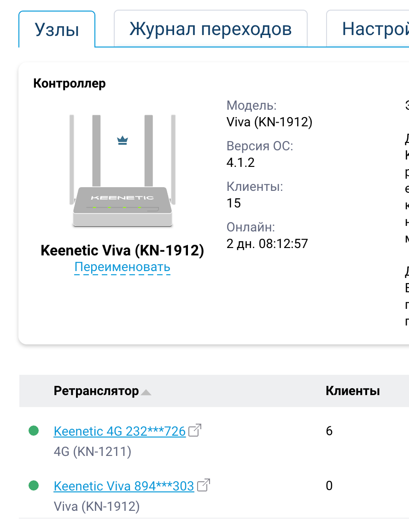Click the Контроллер section heading
The height and width of the screenshot is (532, 409).
click(70, 83)
